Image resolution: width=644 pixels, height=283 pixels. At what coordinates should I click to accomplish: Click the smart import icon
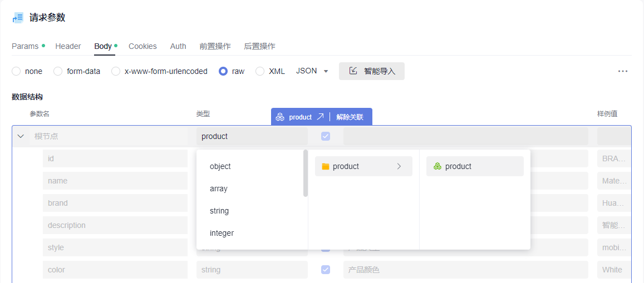click(353, 71)
